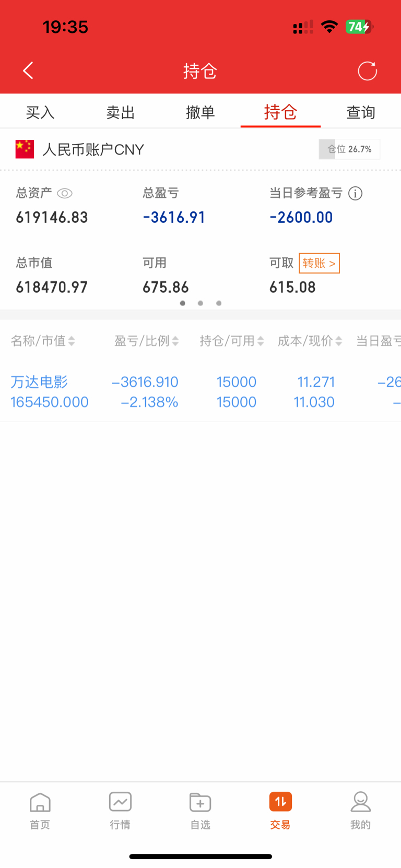Open the 撤单 tab

point(200,112)
